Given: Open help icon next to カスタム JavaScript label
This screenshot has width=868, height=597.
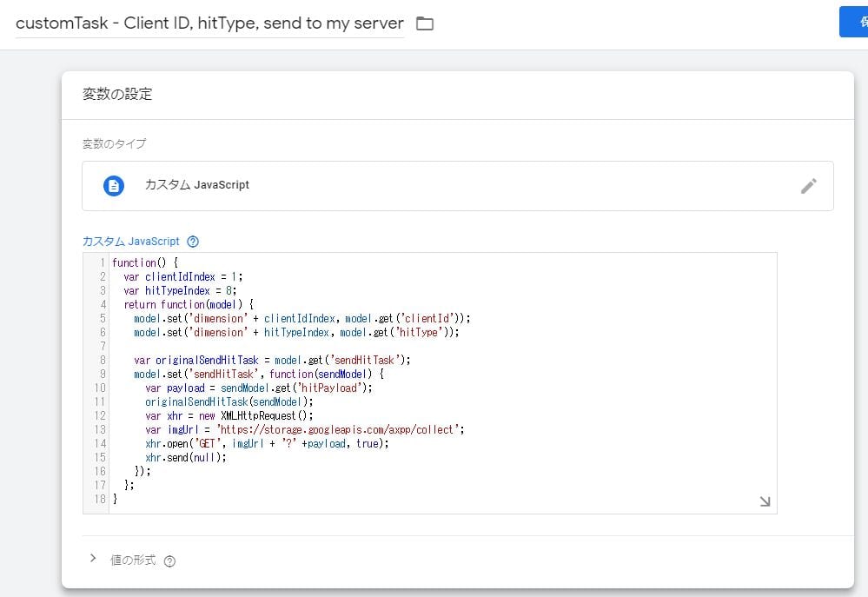Looking at the screenshot, I should (193, 242).
